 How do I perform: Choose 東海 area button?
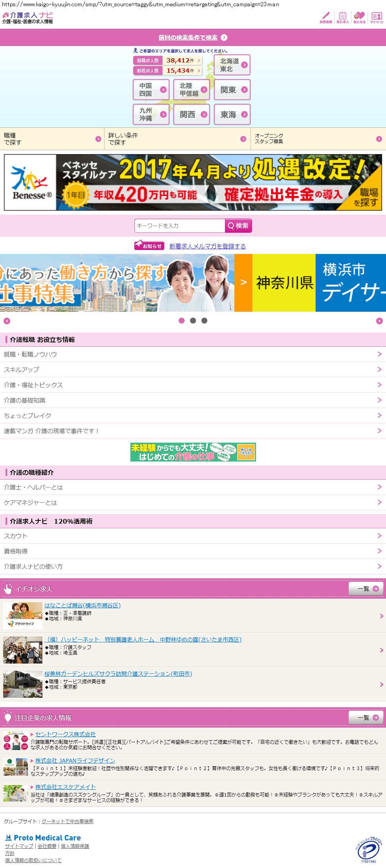232,114
